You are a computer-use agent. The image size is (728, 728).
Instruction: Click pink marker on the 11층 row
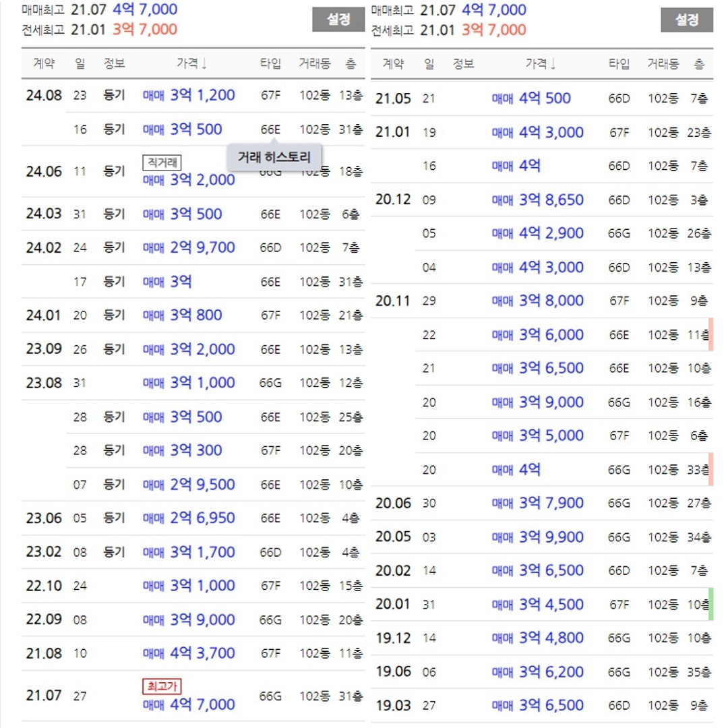710,335
